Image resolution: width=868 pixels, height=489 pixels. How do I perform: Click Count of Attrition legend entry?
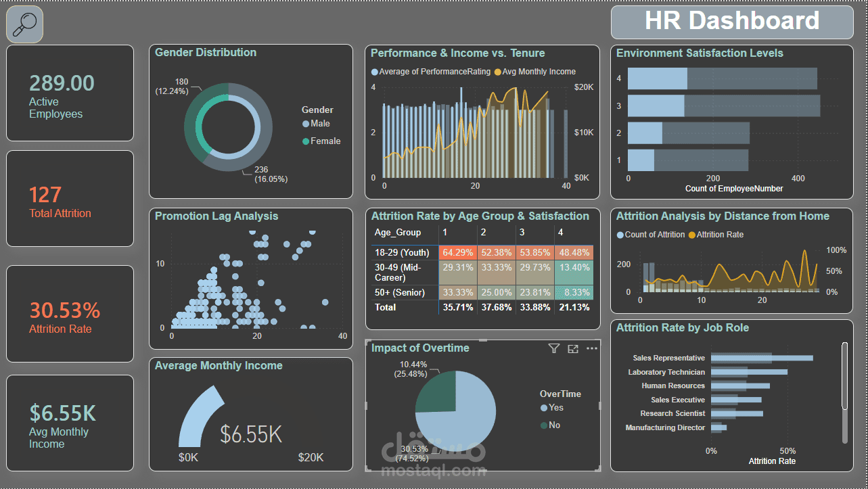tap(650, 235)
